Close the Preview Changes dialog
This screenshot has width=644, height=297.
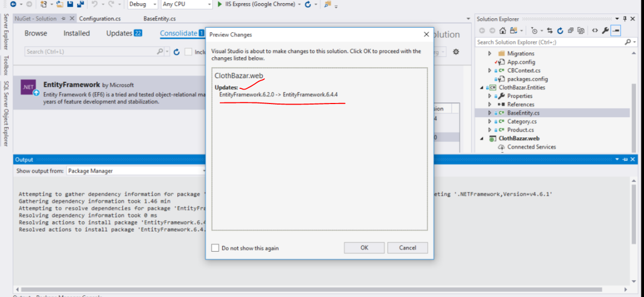(426, 34)
